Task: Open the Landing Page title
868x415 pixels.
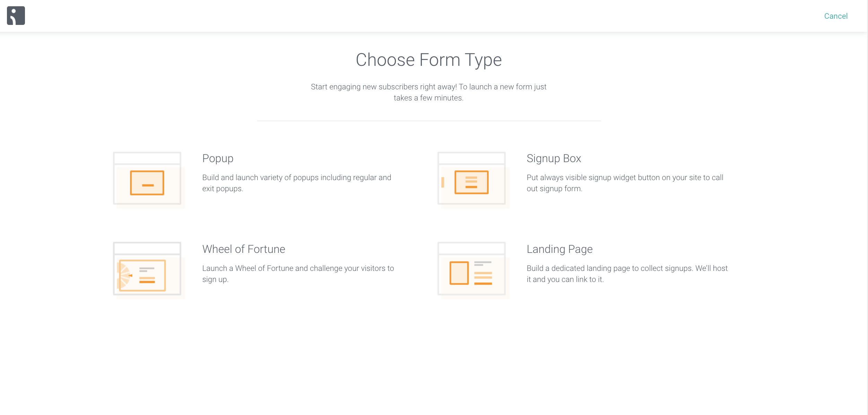Action: (x=559, y=249)
